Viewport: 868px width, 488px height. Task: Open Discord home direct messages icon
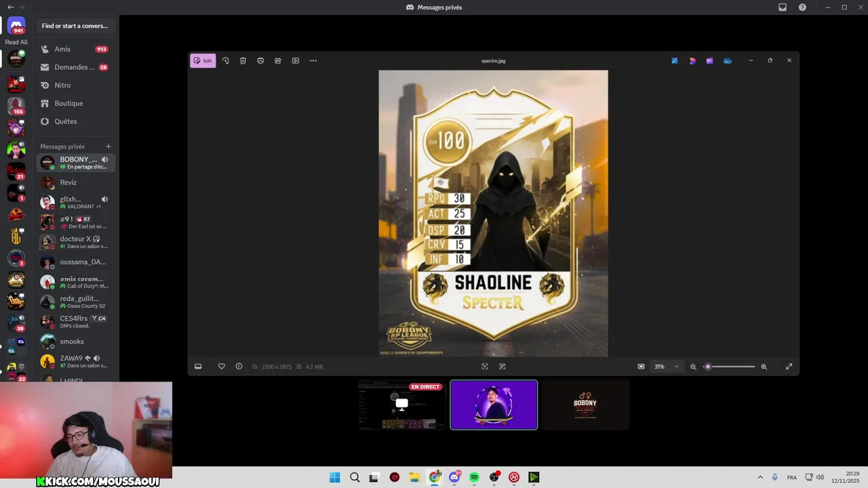point(16,26)
